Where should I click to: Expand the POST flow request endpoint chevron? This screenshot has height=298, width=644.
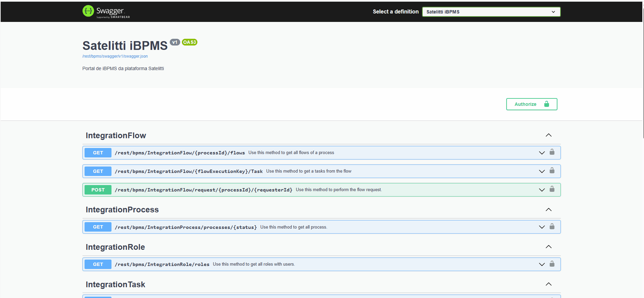[542, 190]
